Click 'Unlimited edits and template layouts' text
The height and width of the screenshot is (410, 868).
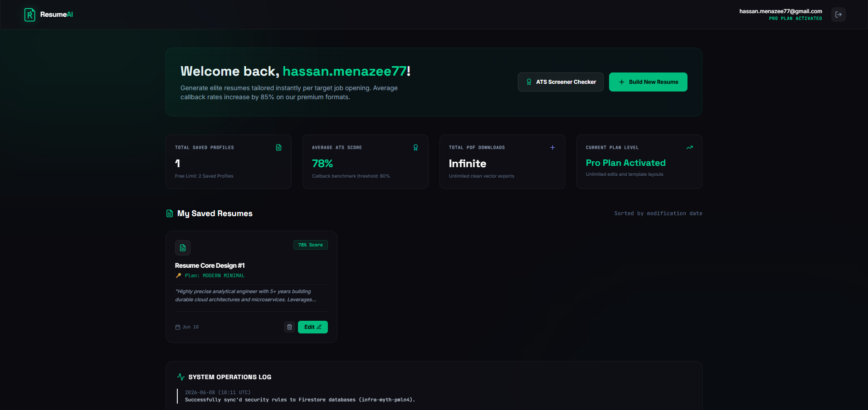[624, 174]
